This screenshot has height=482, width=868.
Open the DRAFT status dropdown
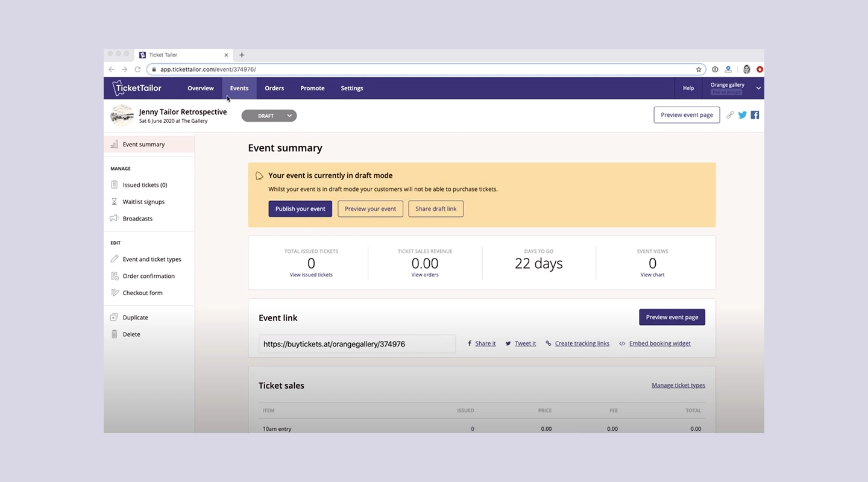[269, 115]
